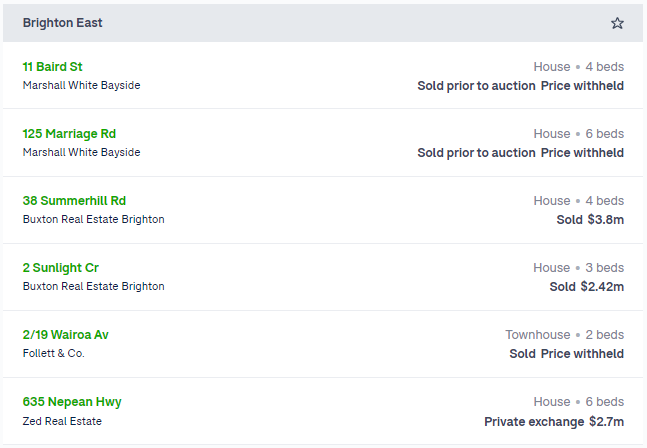Screen dimensions: 647x448
Task: Click the Private exchange $2.7m result
Action: tap(554, 422)
